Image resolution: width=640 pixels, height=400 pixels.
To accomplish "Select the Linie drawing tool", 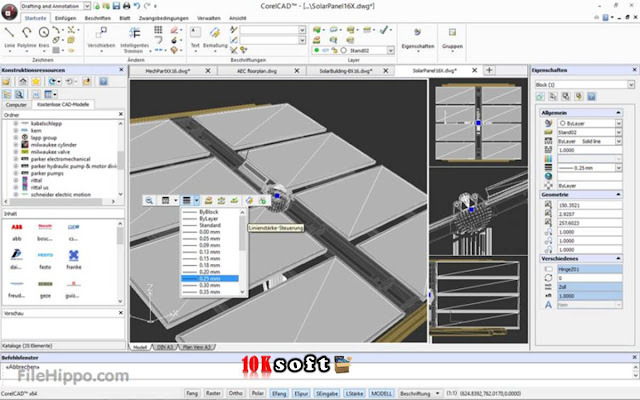I will tap(9, 37).
